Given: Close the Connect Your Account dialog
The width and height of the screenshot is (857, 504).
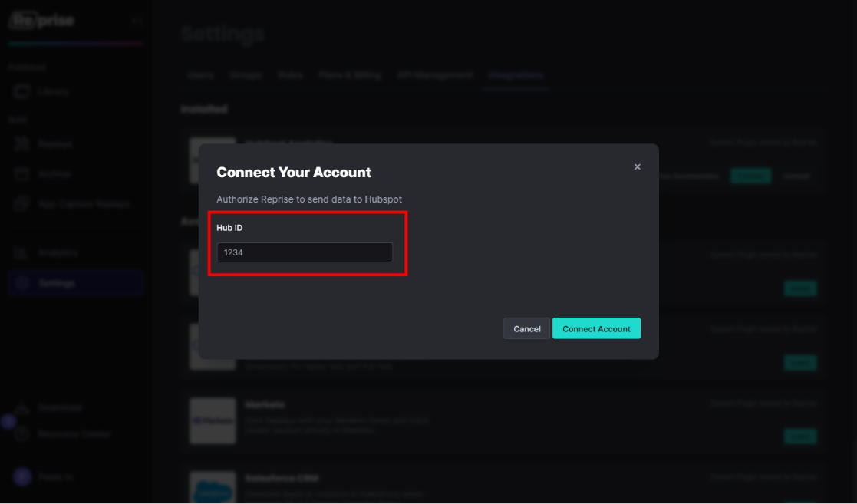Looking at the screenshot, I should point(637,166).
